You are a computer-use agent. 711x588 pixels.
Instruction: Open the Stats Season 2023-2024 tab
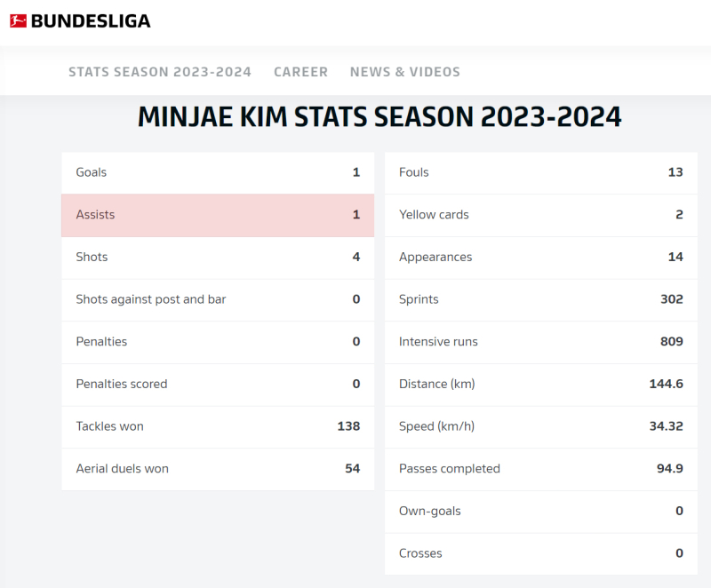[160, 72]
